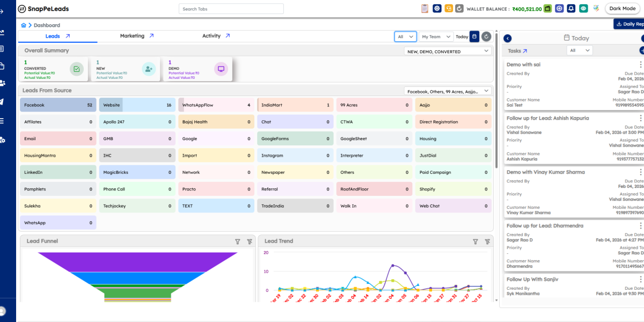Click the notification bell icon
Viewport: 644px width, 322px height.
571,9
